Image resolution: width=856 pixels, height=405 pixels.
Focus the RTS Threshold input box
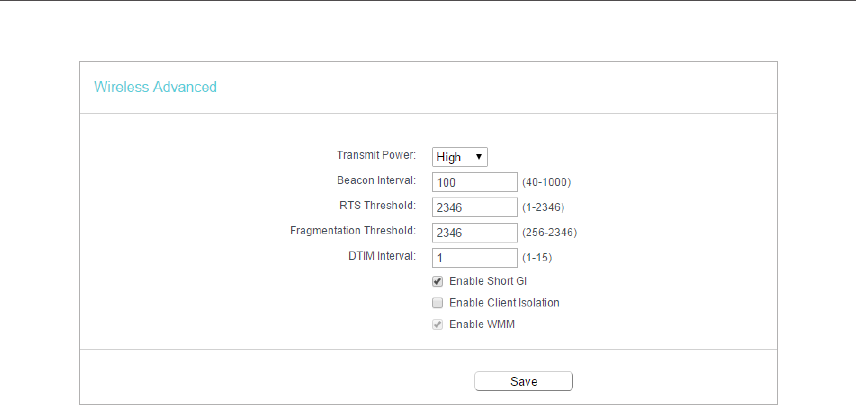pyautogui.click(x=474, y=207)
